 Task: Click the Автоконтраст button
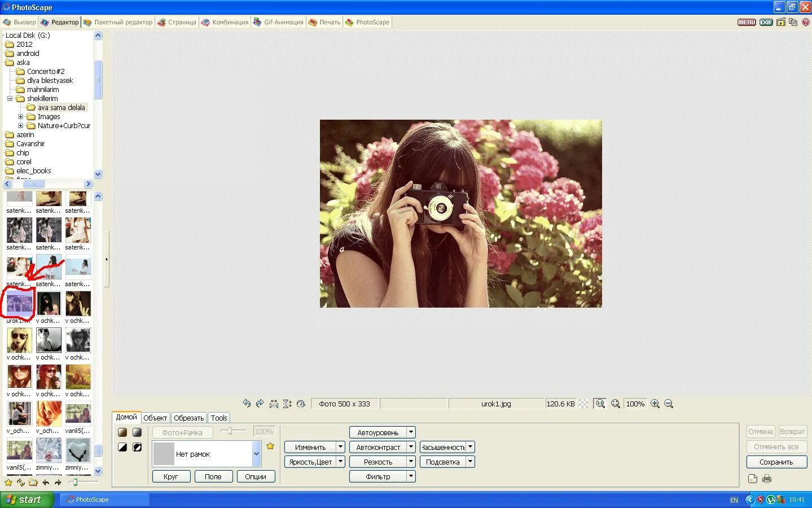point(378,447)
